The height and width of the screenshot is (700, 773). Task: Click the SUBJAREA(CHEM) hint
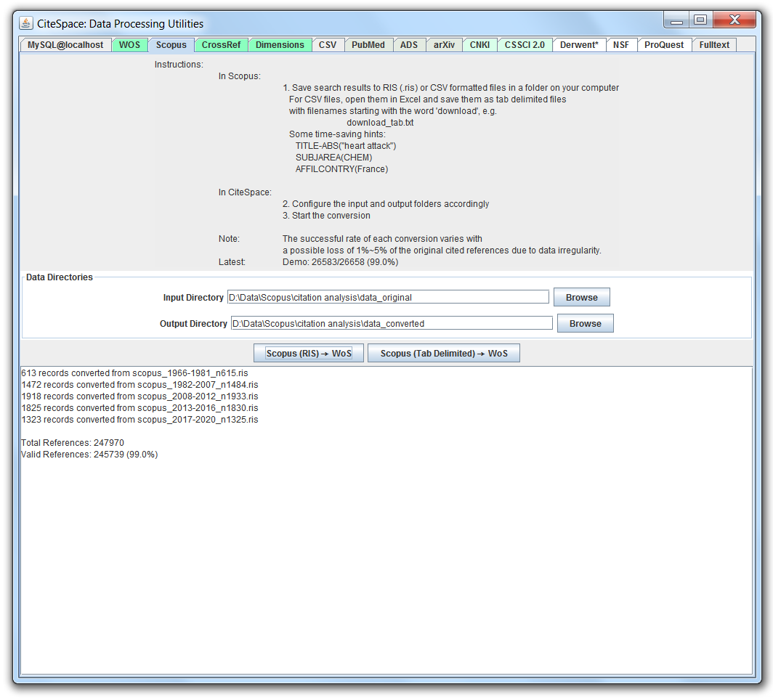click(333, 158)
